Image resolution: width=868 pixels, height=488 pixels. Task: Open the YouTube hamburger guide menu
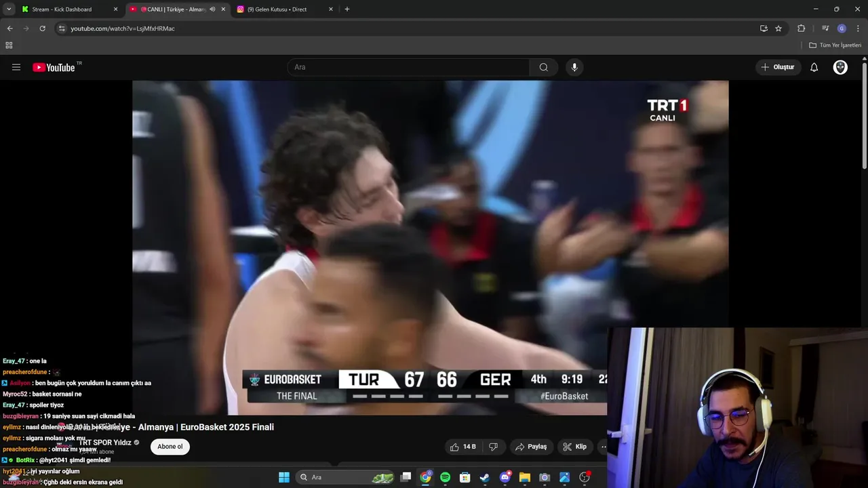(16, 67)
